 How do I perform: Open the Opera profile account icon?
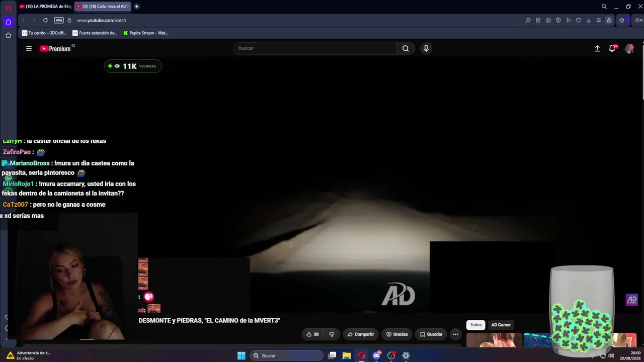(x=609, y=20)
